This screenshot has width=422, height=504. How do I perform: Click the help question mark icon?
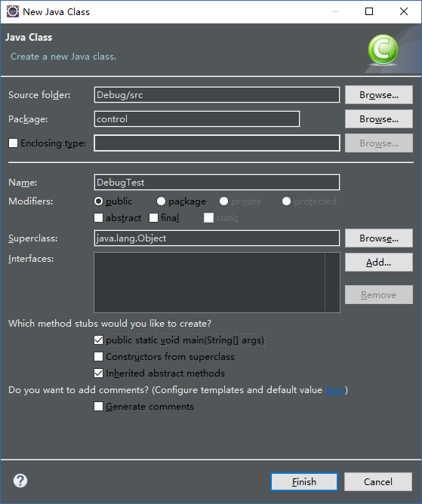20,481
